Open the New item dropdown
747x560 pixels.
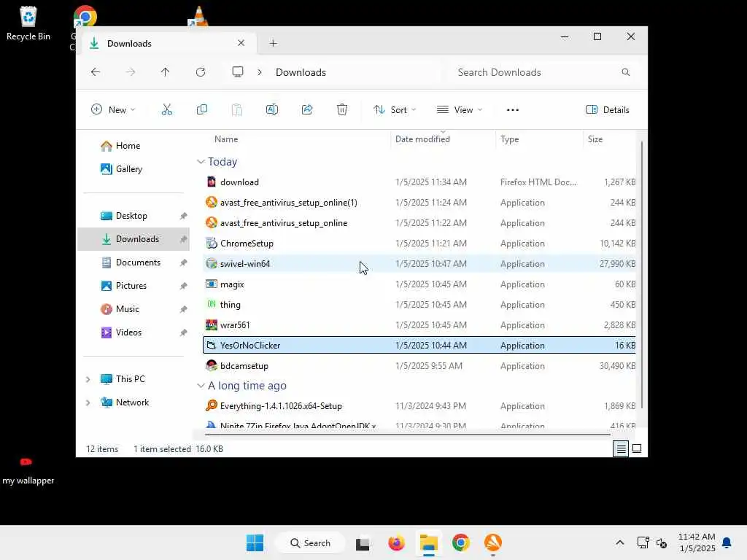[113, 109]
